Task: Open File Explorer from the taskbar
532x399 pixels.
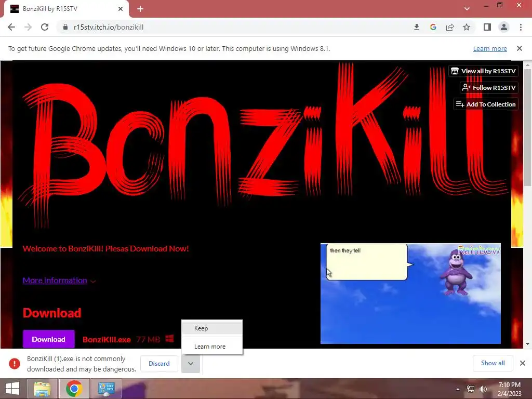Action: pyautogui.click(x=42, y=389)
